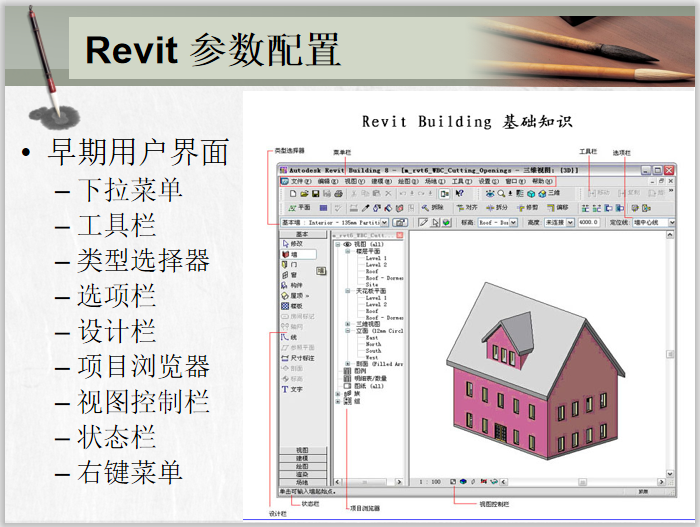
Task: Open the 标高 Roof level dropdown
Action: click(514, 222)
